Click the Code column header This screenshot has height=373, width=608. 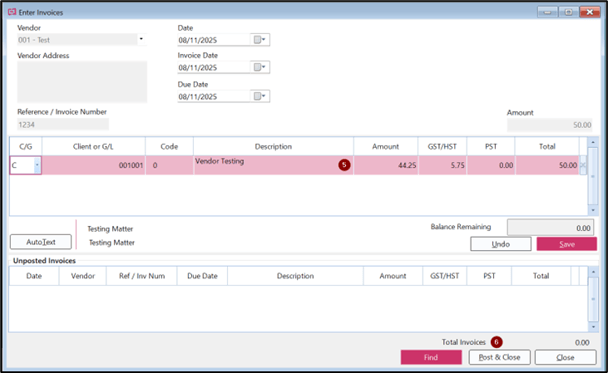[x=169, y=147]
